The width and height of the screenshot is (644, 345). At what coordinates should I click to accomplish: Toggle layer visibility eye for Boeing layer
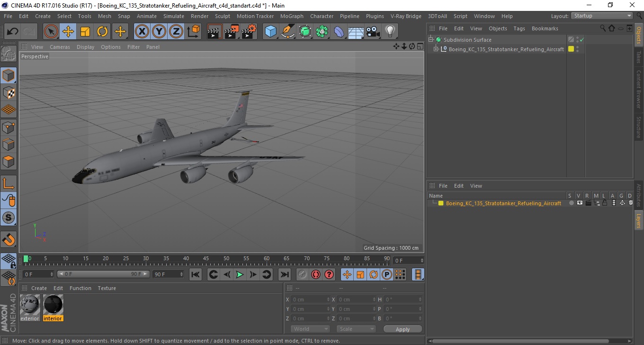(580, 203)
